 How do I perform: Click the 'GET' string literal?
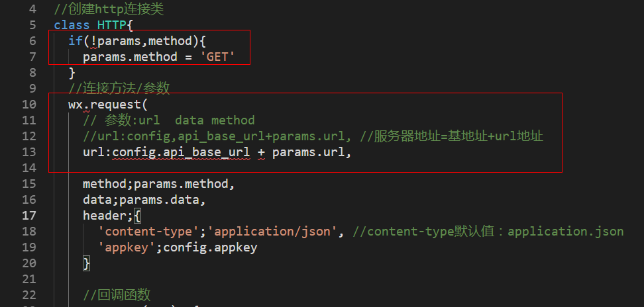[217, 57]
